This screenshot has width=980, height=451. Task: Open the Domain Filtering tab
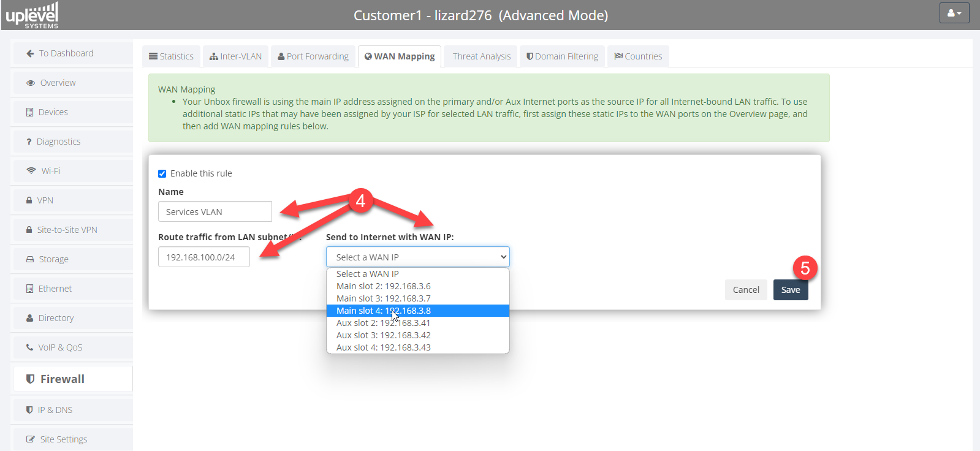pos(562,56)
